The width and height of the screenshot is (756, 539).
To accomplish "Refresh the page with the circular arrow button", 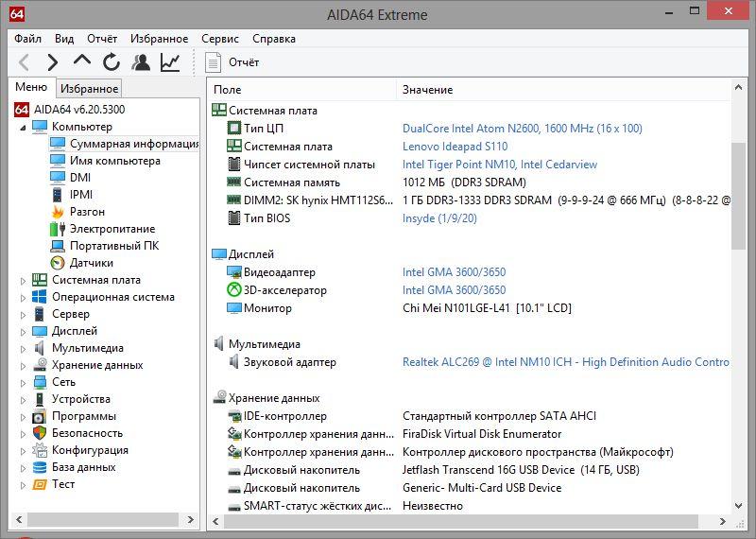I will pyautogui.click(x=112, y=62).
